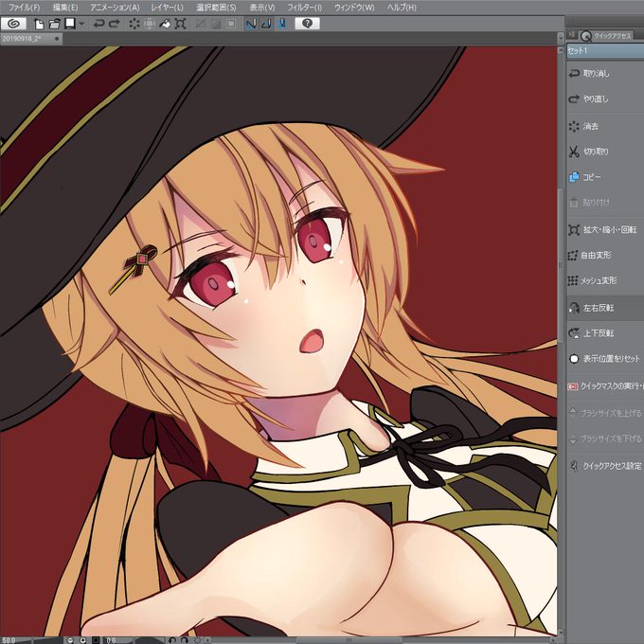Open the フィルター(I) menu
Viewport: 644px width, 644px height.
click(305, 8)
